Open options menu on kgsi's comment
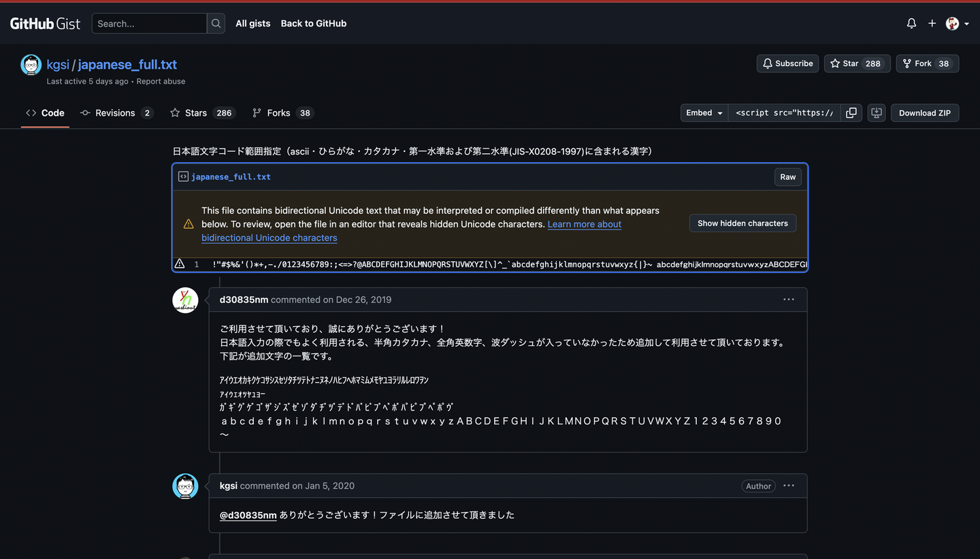980x559 pixels. pyautogui.click(x=789, y=485)
